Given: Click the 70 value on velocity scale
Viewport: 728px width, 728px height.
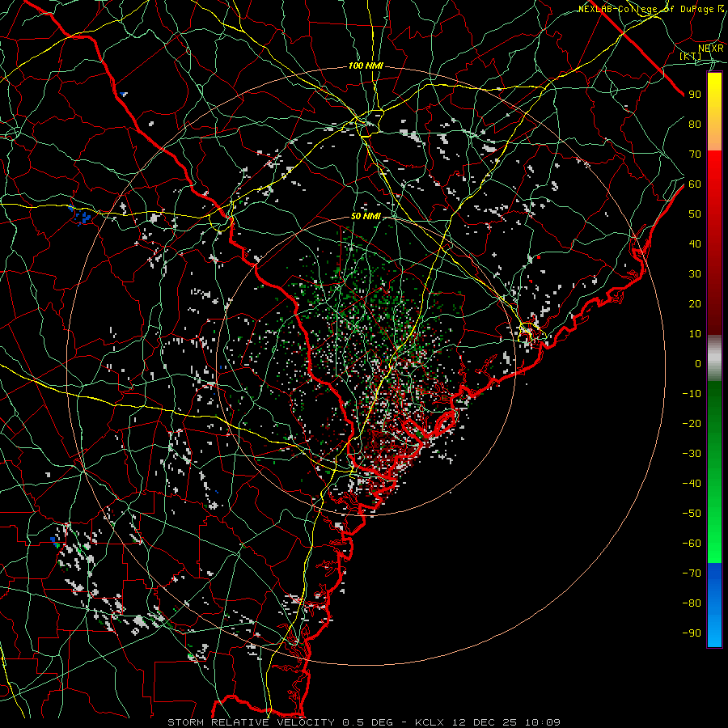Looking at the screenshot, I should (x=695, y=154).
